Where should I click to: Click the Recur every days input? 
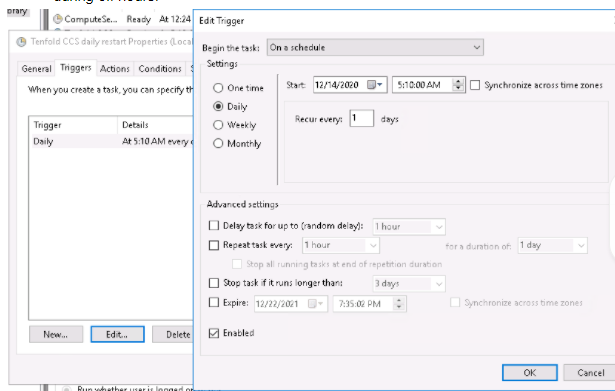pyautogui.click(x=361, y=118)
